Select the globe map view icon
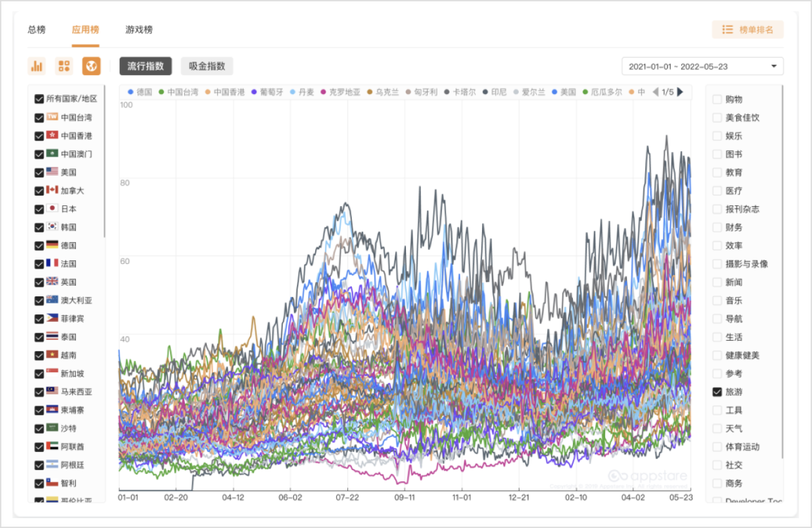The width and height of the screenshot is (812, 528). coord(91,65)
